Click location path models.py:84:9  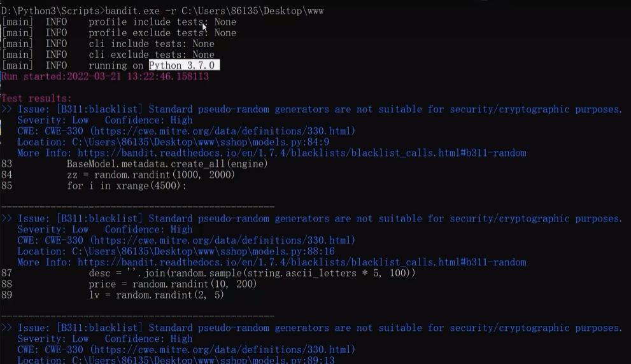click(201, 142)
